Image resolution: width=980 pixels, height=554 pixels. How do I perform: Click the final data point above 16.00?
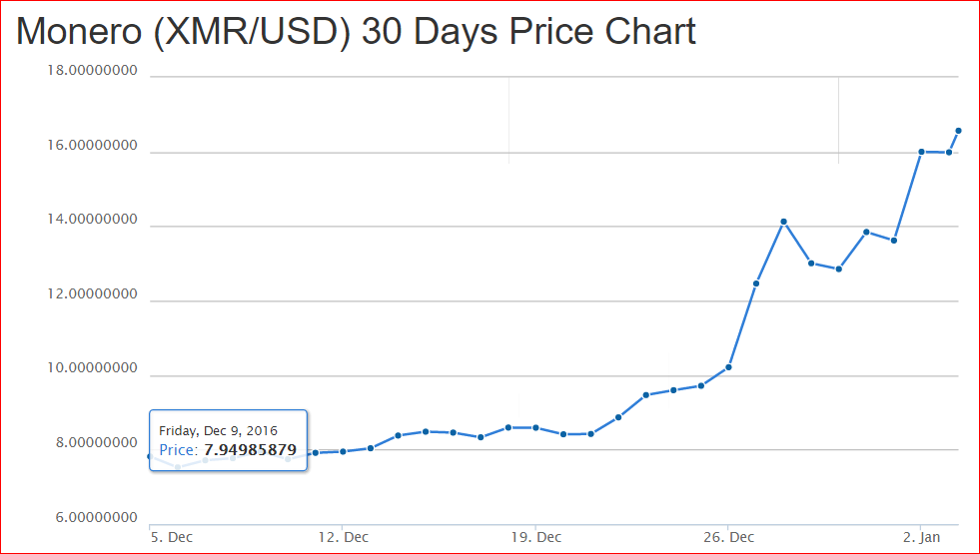[x=957, y=131]
